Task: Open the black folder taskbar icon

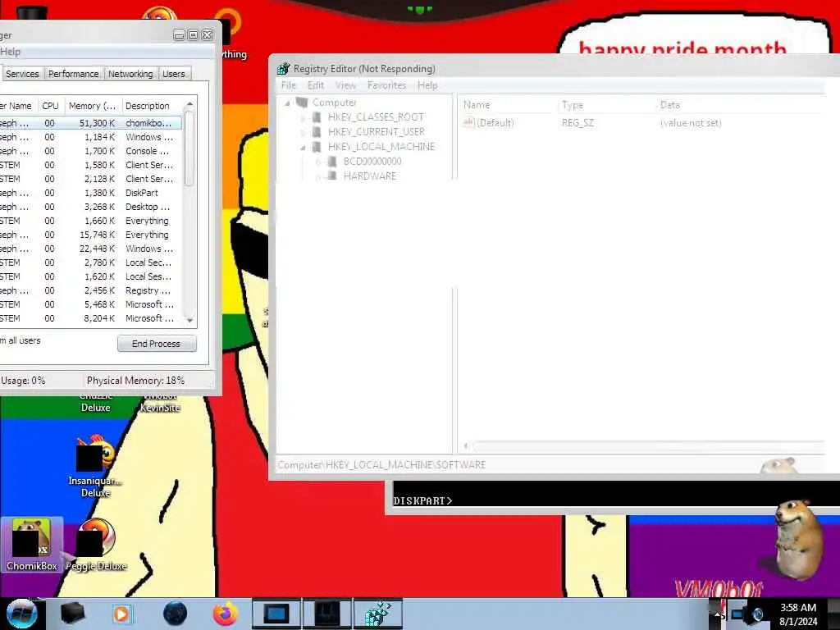Action: pos(72,614)
